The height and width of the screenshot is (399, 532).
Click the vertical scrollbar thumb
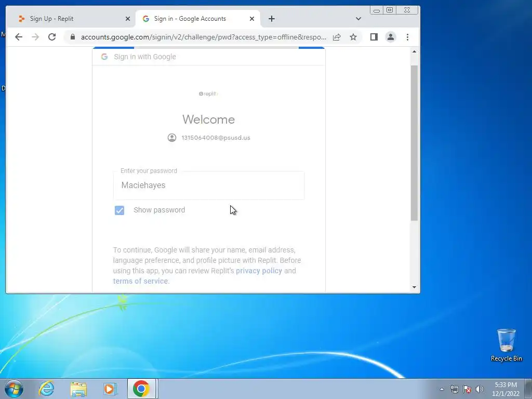click(414, 143)
